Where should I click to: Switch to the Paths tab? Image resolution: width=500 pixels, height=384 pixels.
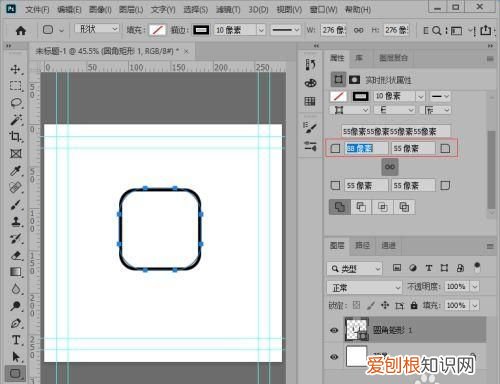pos(362,246)
